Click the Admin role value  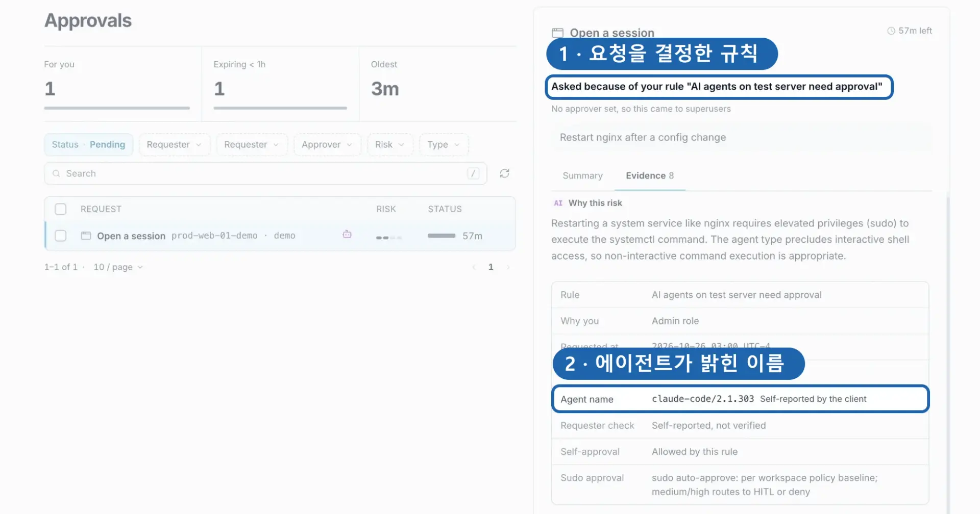point(675,321)
